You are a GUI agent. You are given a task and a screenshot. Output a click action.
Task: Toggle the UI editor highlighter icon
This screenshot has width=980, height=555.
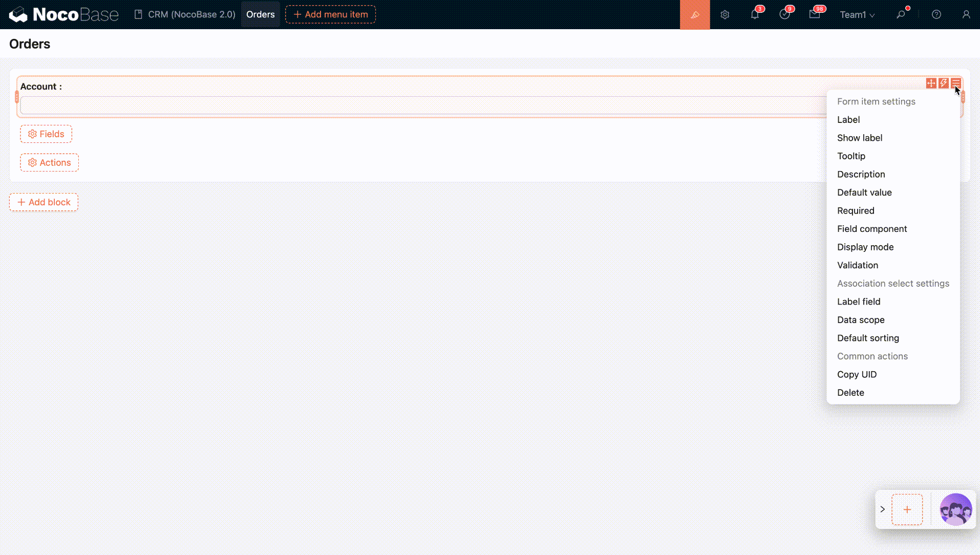[x=694, y=15]
